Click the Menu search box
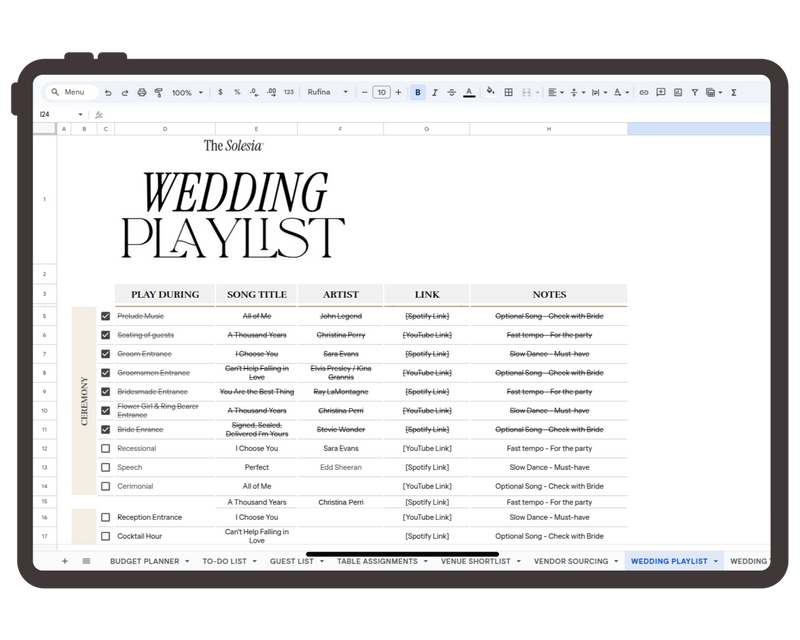 click(x=72, y=92)
